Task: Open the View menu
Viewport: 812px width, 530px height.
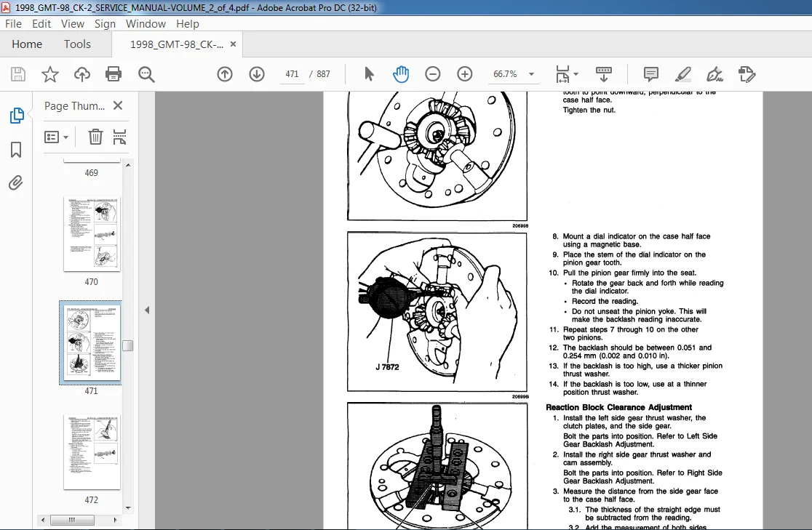Action: [73, 24]
